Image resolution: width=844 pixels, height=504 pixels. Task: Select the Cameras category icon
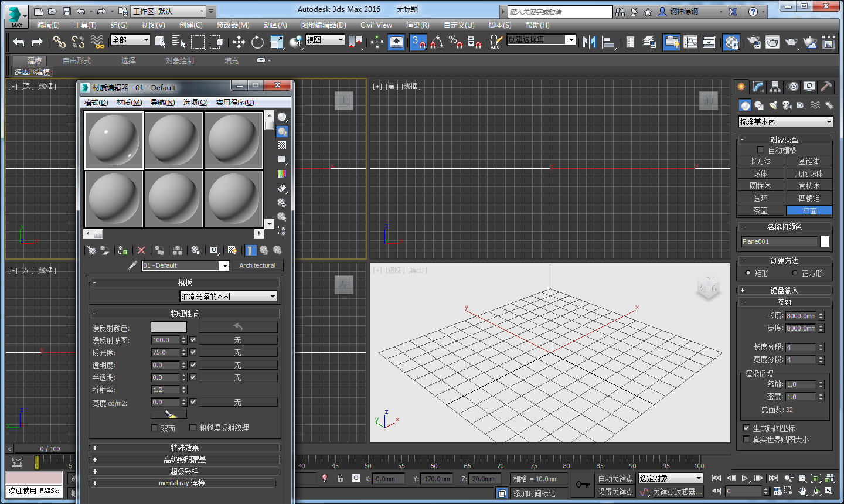[x=787, y=105]
